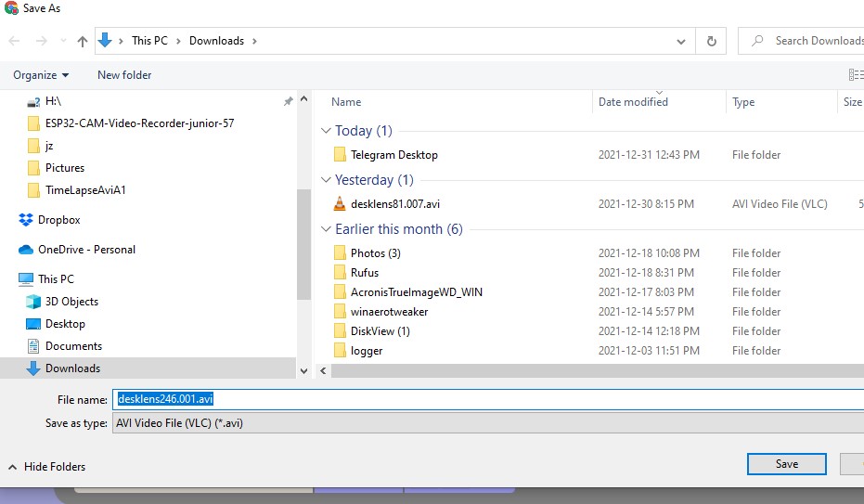Select OneDrive - Personal in navigation pane
Viewport: 864px width, 504px height.
(86, 250)
